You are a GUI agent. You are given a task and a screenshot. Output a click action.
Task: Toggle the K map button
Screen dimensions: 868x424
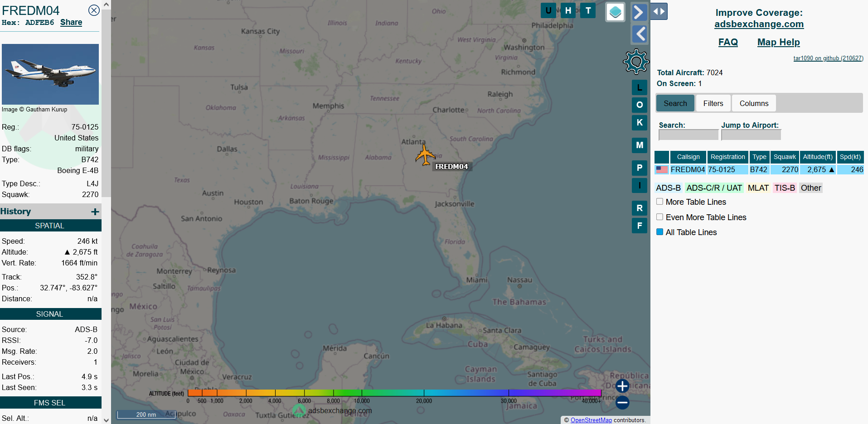click(640, 122)
